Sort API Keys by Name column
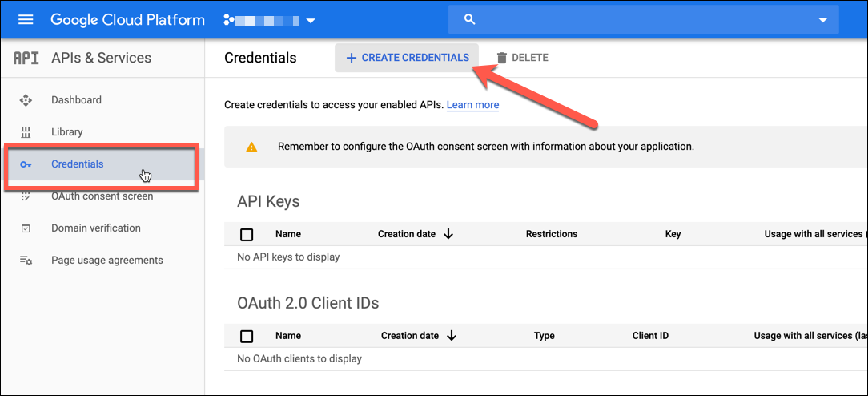The height and width of the screenshot is (396, 868). [288, 234]
